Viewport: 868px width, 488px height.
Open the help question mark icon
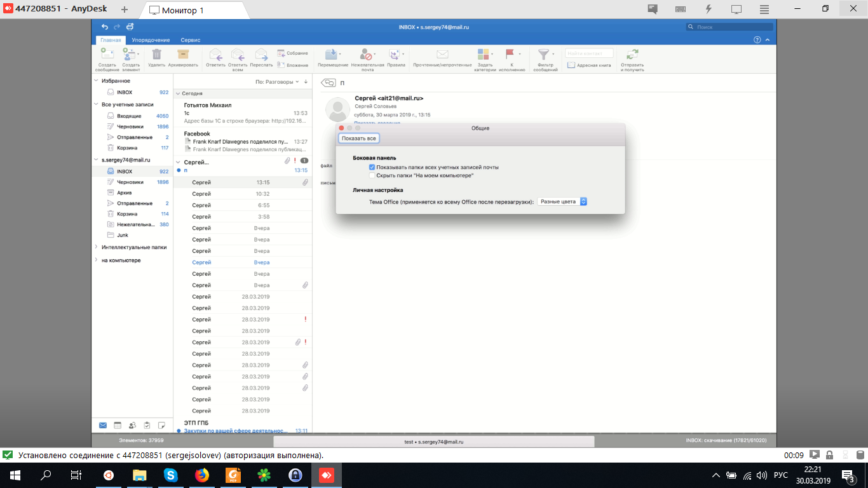coord(757,39)
